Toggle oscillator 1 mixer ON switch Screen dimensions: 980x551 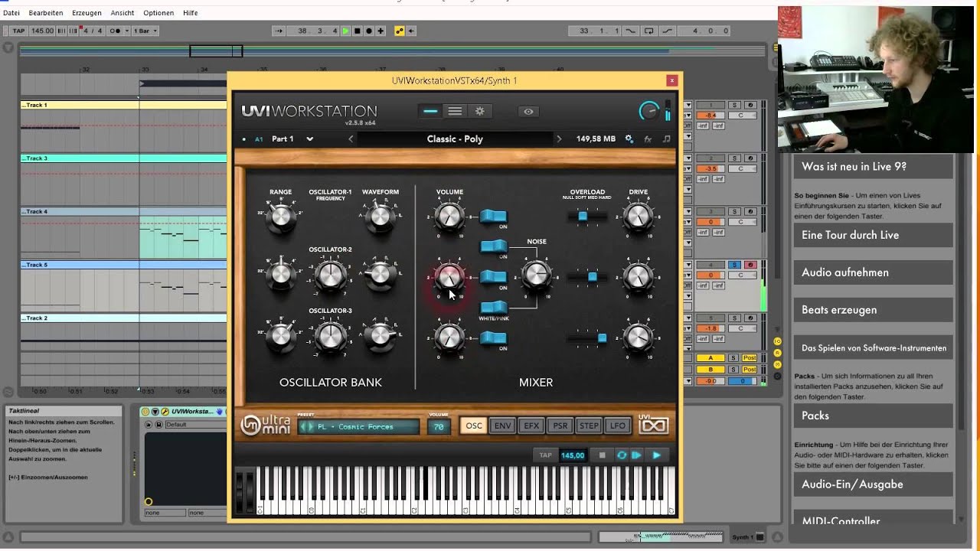click(x=494, y=217)
